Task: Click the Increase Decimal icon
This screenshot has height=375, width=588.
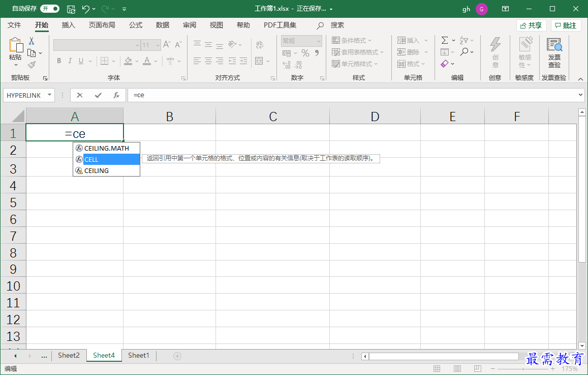Action: click(x=287, y=65)
